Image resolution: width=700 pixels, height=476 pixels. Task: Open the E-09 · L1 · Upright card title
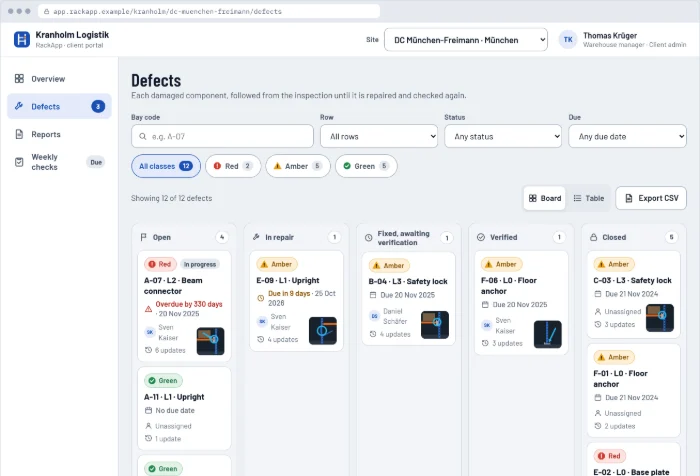coord(288,280)
